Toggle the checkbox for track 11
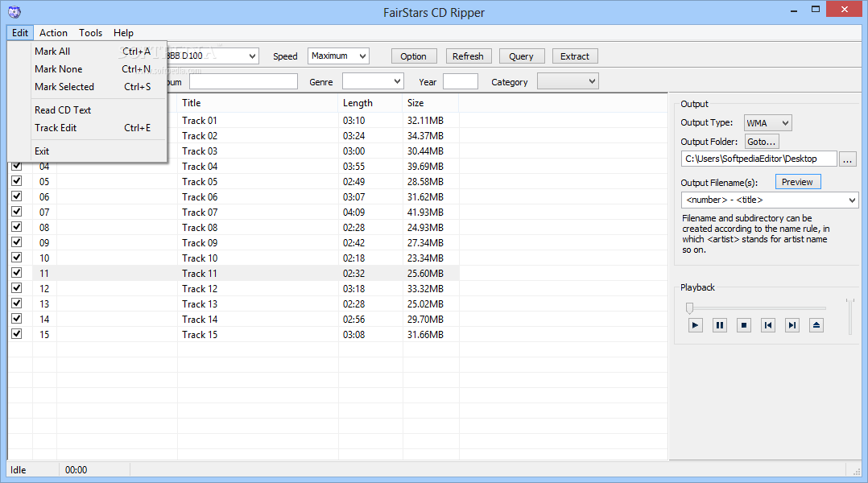The image size is (868, 483). pos(17,273)
